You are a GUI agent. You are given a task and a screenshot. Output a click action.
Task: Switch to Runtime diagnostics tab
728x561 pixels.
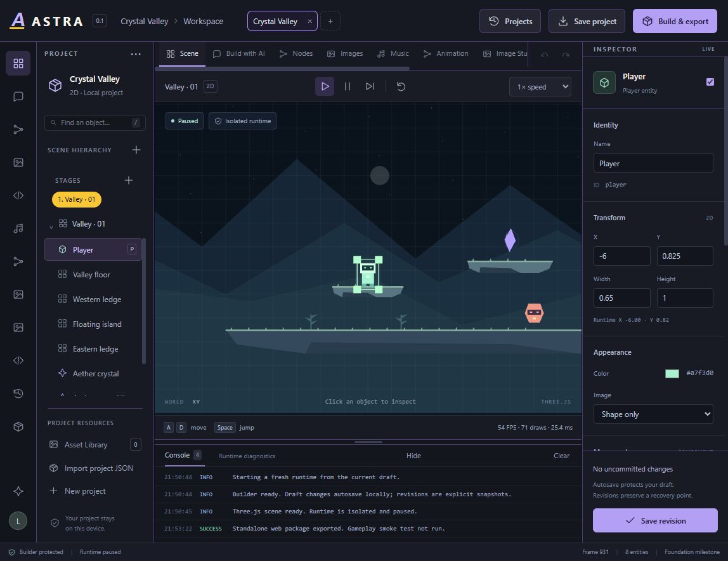(x=247, y=456)
